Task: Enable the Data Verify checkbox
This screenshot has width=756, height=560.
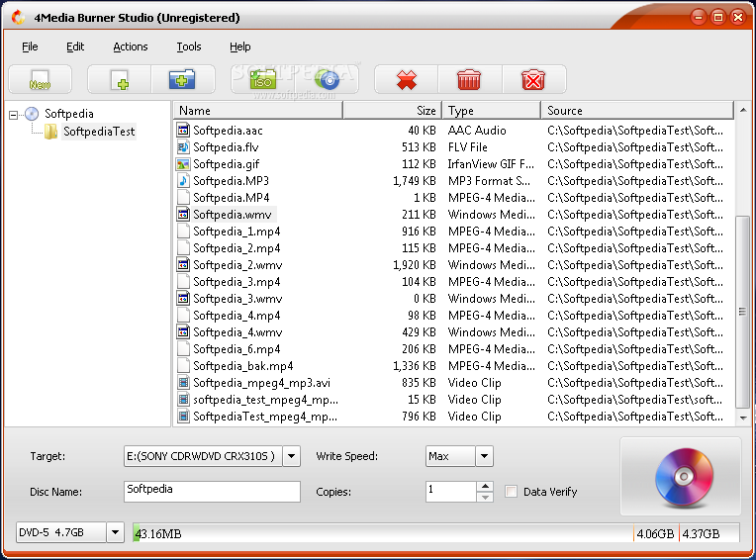Action: pos(511,492)
